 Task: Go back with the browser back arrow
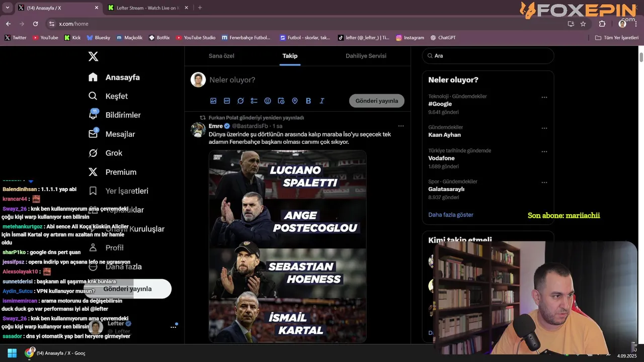8,24
